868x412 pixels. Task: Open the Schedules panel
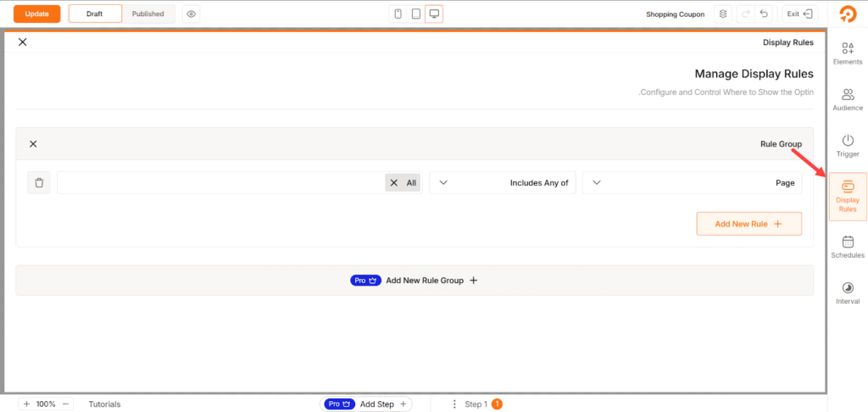tap(848, 247)
